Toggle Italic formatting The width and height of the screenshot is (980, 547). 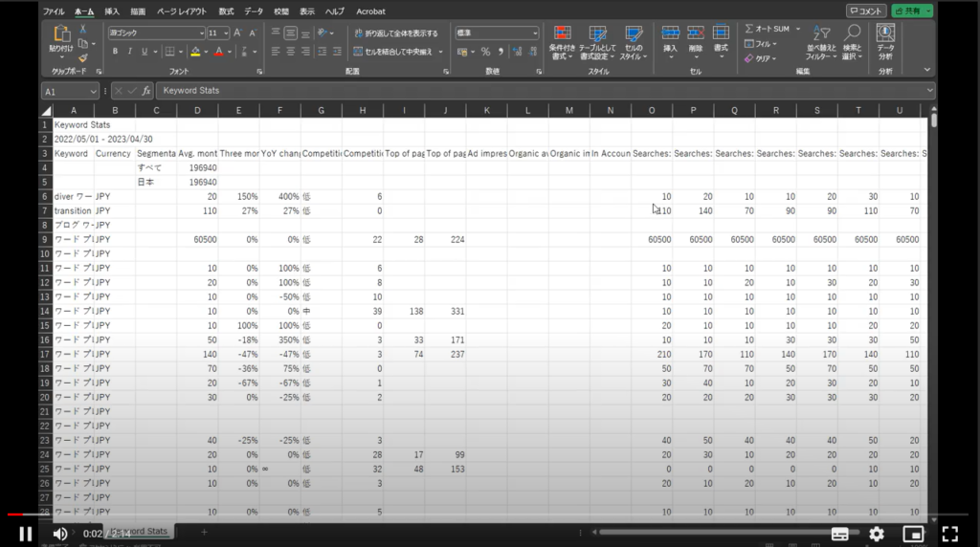pos(129,52)
